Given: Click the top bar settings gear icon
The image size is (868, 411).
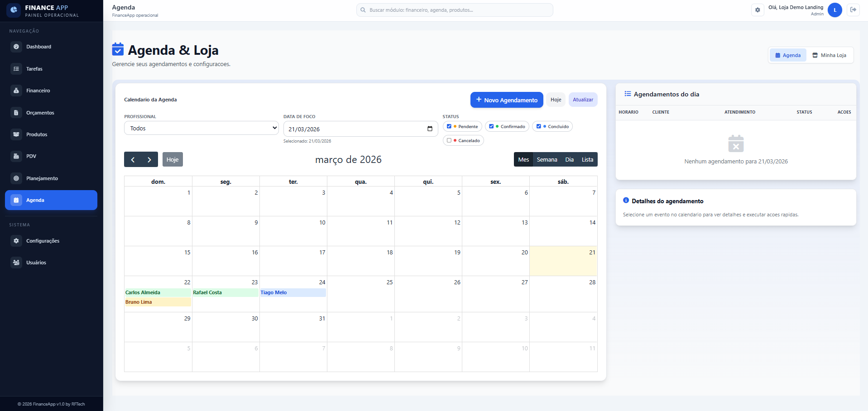Looking at the screenshot, I should [x=758, y=10].
